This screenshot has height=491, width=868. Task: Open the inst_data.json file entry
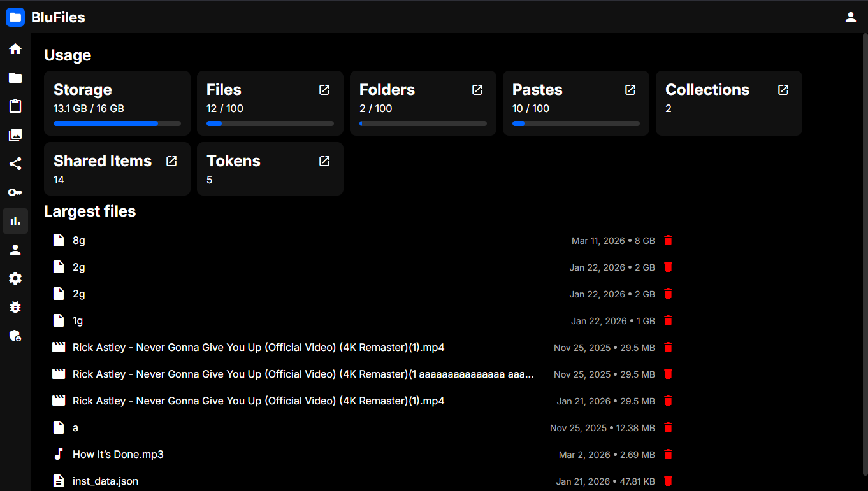105,481
